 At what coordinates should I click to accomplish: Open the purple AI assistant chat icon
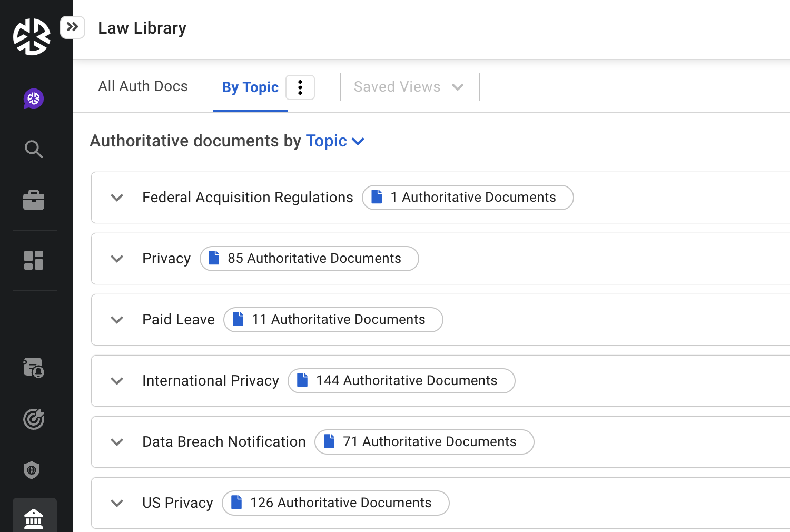coord(34,98)
